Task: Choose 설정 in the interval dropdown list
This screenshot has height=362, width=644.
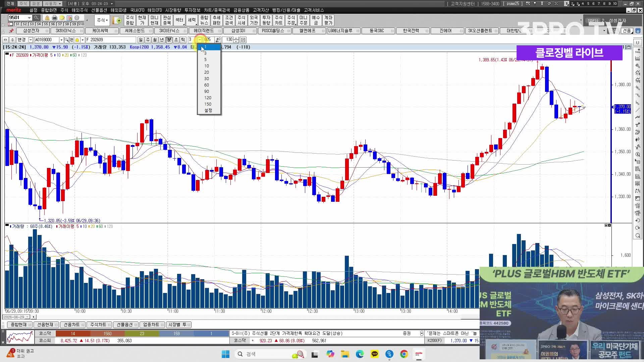Action: click(209, 110)
